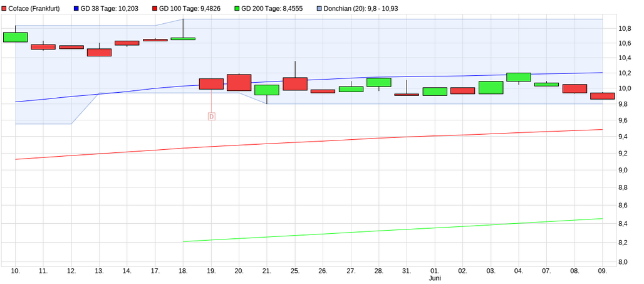Click the 'Juni' month label on the x-axis
Viewport: 644px width, 284px height.
click(x=435, y=278)
